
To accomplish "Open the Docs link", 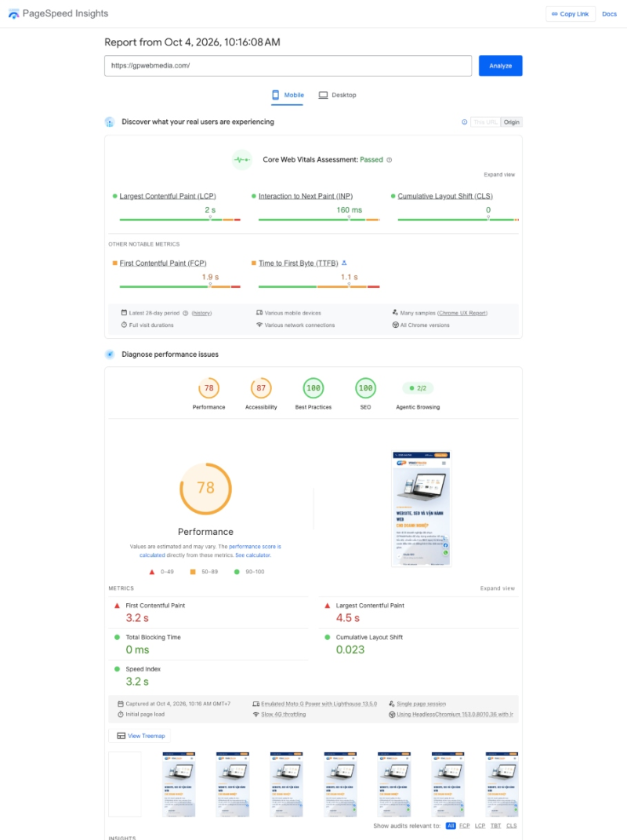I will (609, 14).
